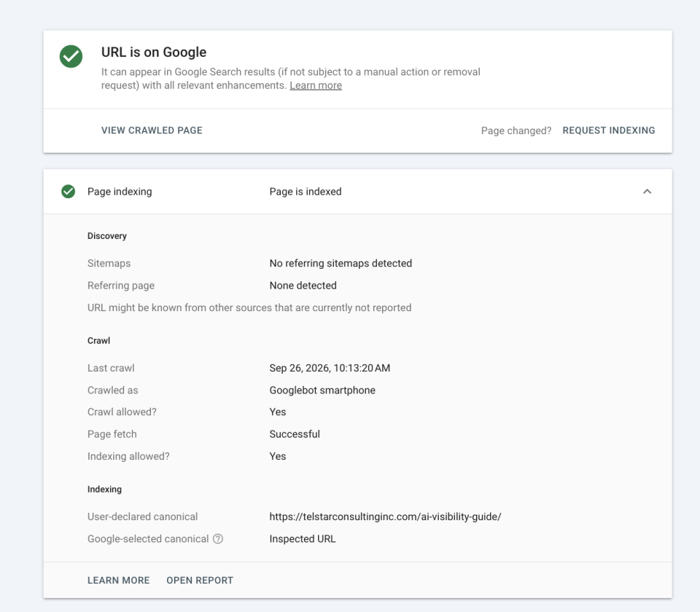
Task: Click the 'Page is indexed' status text
Action: [306, 192]
